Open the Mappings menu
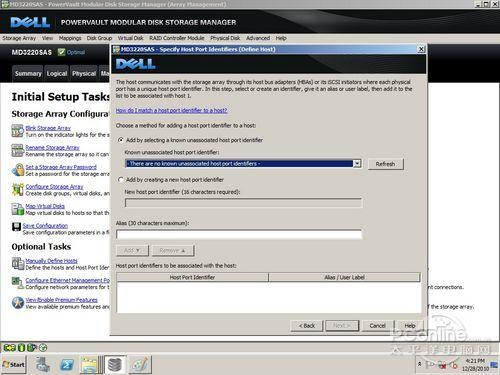500x375 pixels. 70,38
